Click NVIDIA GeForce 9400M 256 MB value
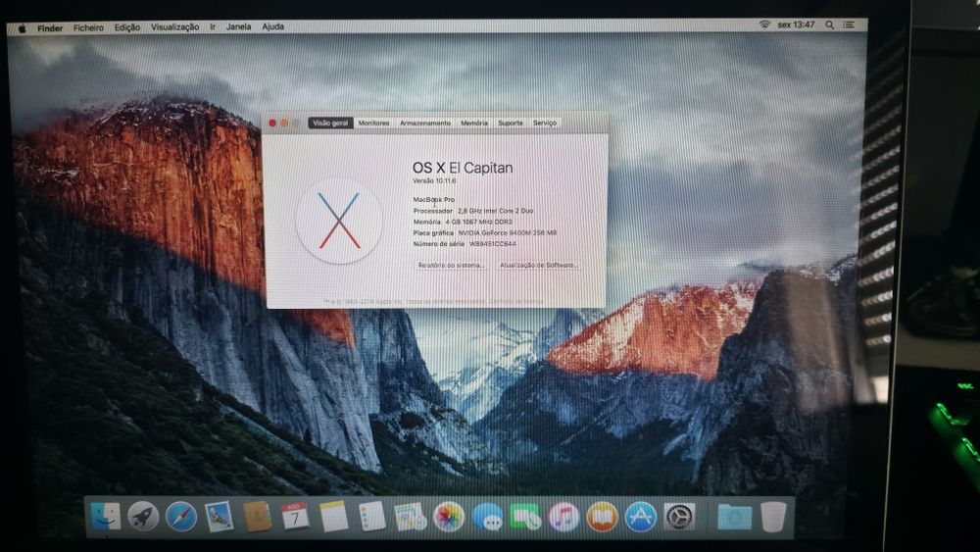The height and width of the screenshot is (552, 980). coord(508,232)
